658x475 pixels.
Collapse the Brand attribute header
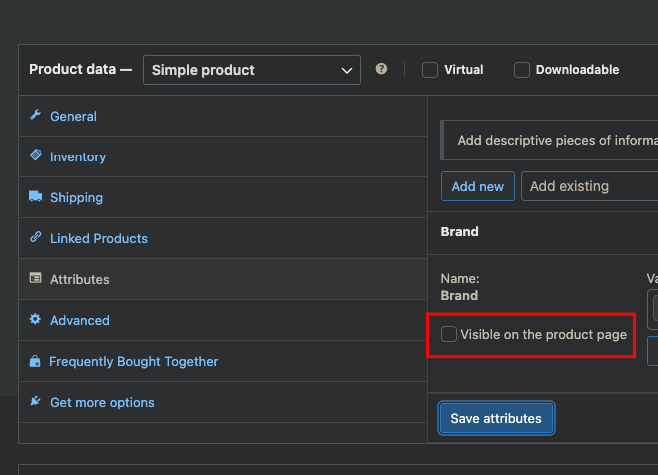(543, 232)
